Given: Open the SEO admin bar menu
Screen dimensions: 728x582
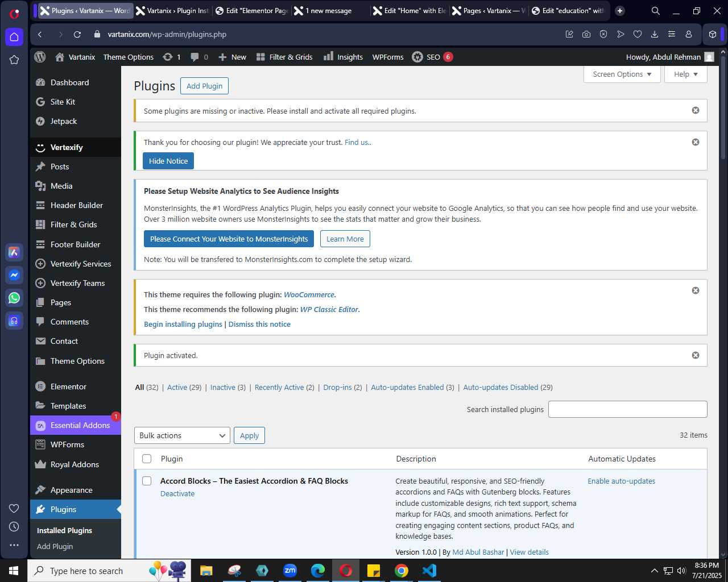Looking at the screenshot, I should [432, 57].
